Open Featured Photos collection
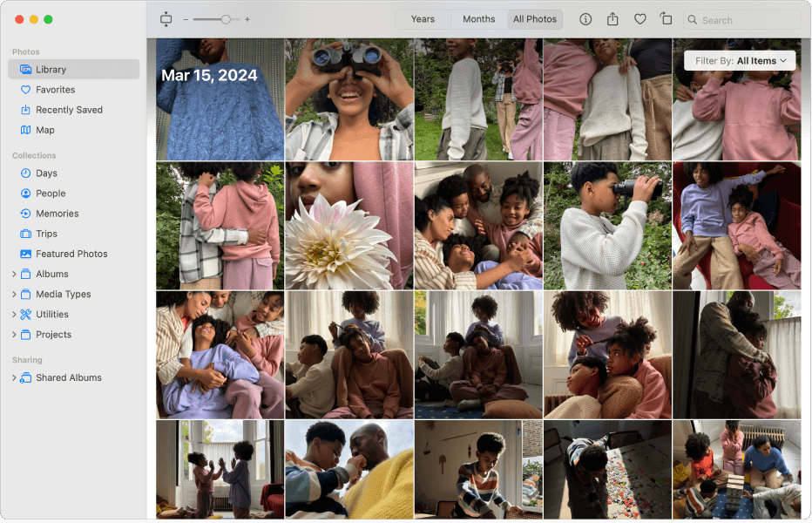This screenshot has height=523, width=812. click(73, 254)
